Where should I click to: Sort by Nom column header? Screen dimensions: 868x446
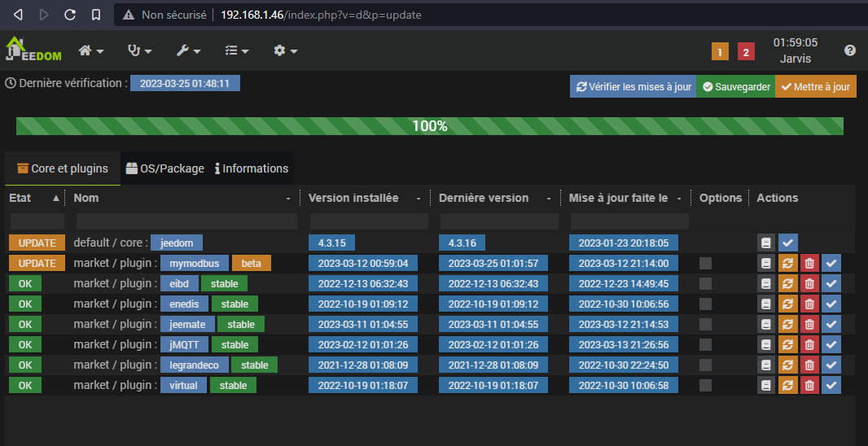(182, 198)
